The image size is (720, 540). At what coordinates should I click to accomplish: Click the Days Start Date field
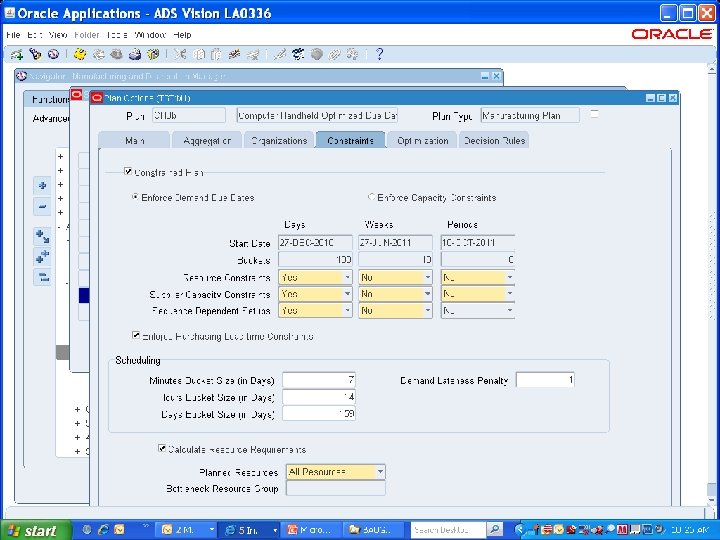point(315,242)
